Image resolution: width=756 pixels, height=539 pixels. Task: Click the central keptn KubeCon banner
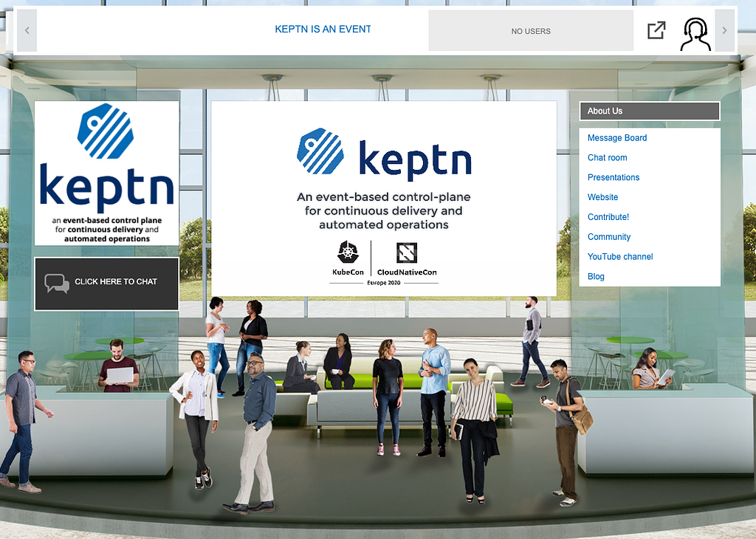point(384,199)
